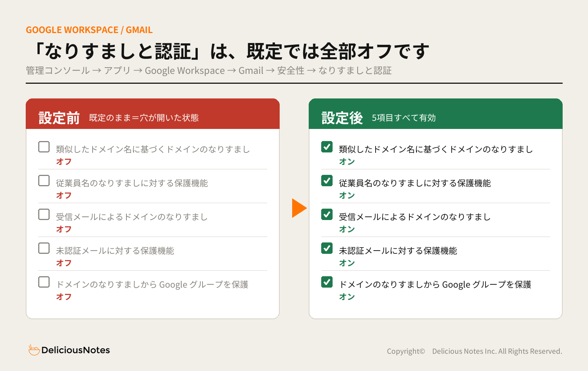
Task: Click the 設定前 label 類似したドメイン名に基づくドメインのなりすまし
Action: coord(153,149)
